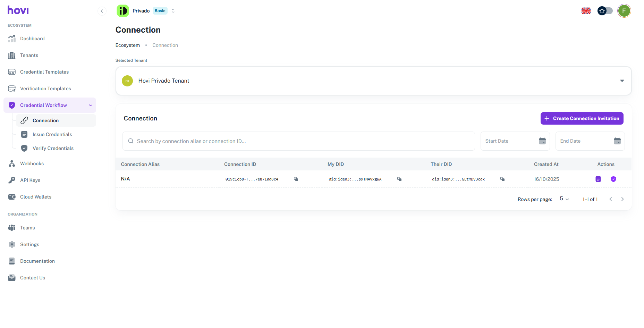Collapse the sidebar with arrow button

[x=102, y=11]
